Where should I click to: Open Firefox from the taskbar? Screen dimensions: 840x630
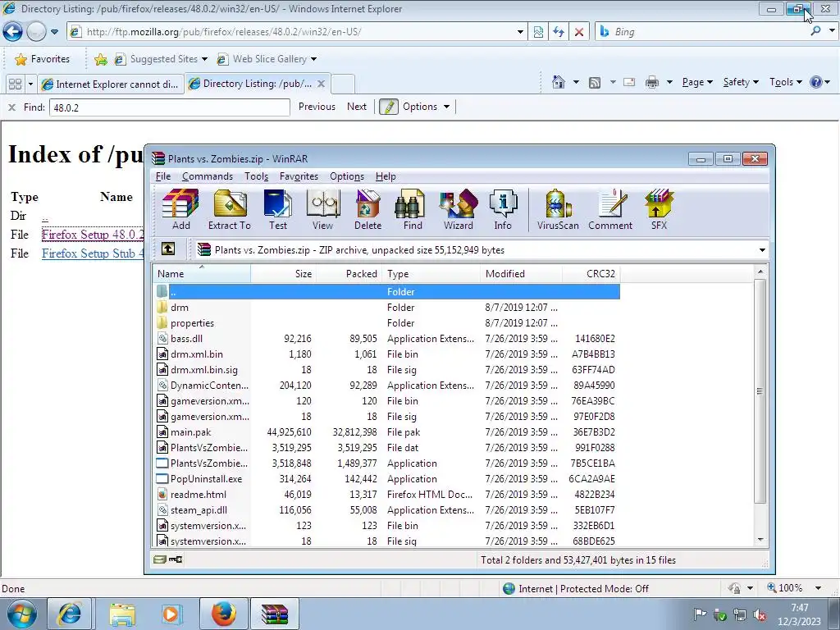tap(223, 614)
